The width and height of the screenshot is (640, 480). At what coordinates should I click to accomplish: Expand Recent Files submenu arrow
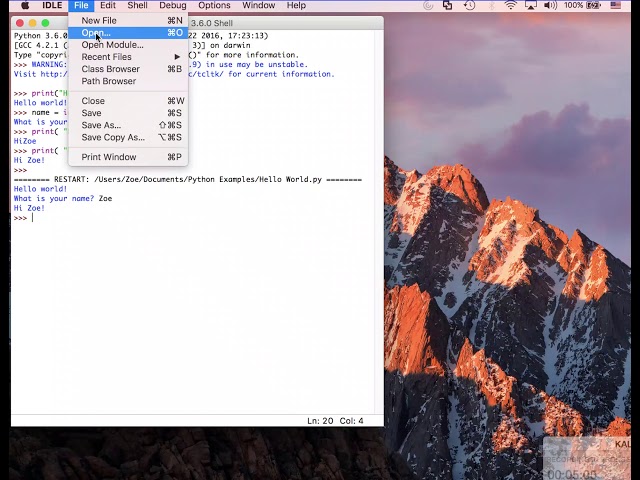[x=177, y=57]
